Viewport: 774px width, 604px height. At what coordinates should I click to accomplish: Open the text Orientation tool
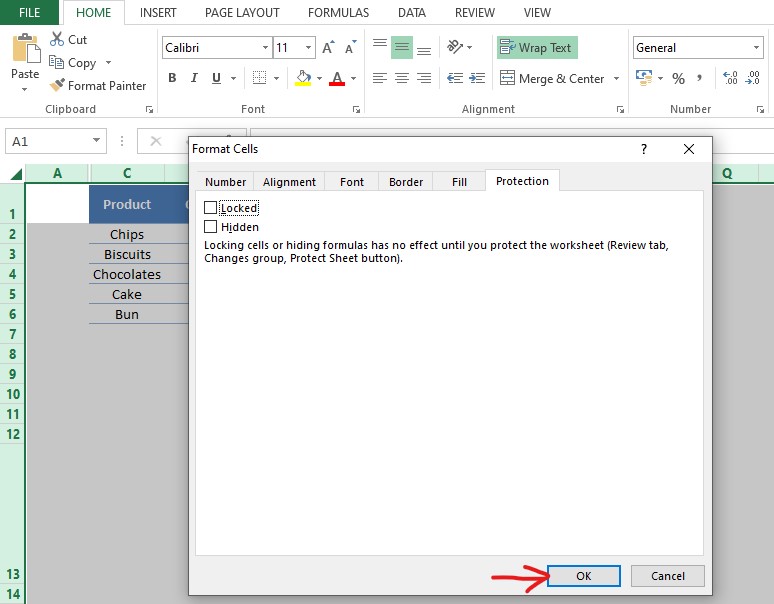[x=455, y=47]
